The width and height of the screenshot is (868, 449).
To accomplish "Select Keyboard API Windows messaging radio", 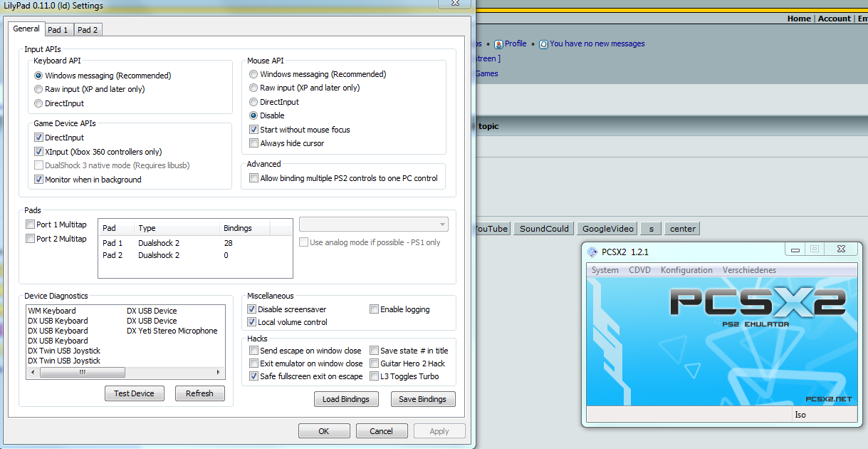I will click(x=39, y=76).
